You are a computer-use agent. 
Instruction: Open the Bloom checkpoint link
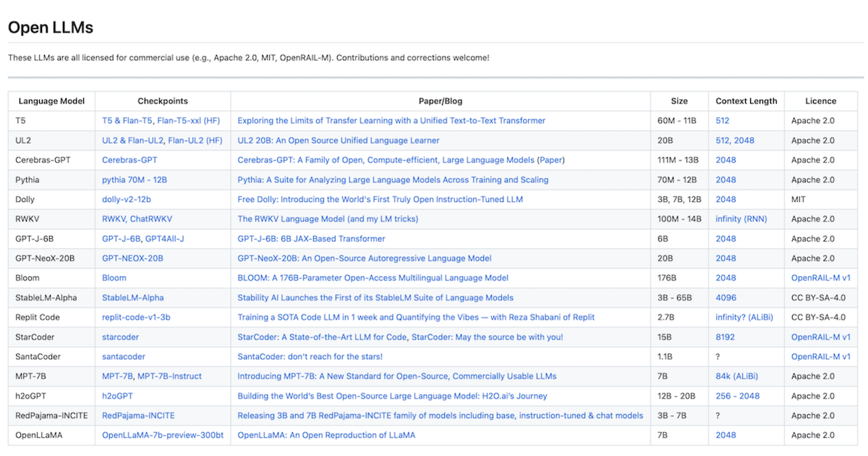click(x=113, y=277)
